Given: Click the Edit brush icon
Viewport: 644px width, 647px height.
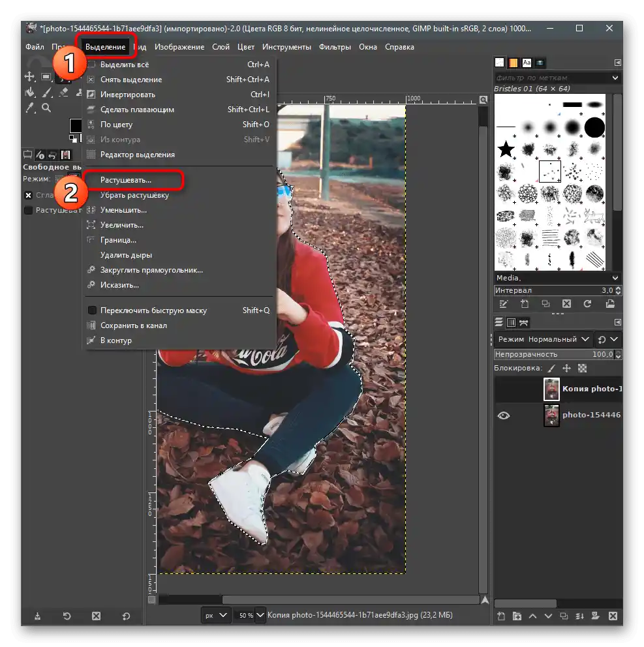Looking at the screenshot, I should [503, 304].
